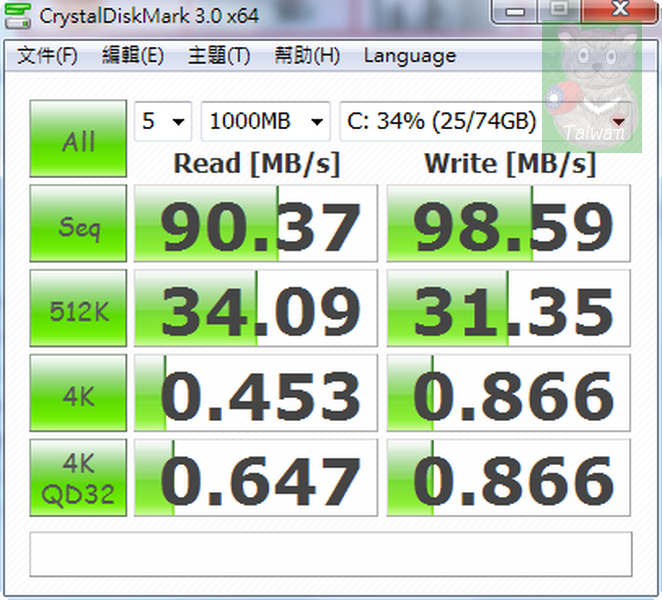Screen dimensions: 662x600
Task: Select the 4K write value 0.866
Action: 509,393
